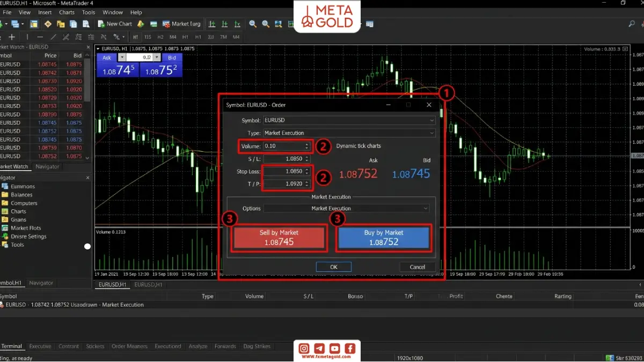Select the horizontal line drawing tool
The height and width of the screenshot is (362, 644).
40,37
